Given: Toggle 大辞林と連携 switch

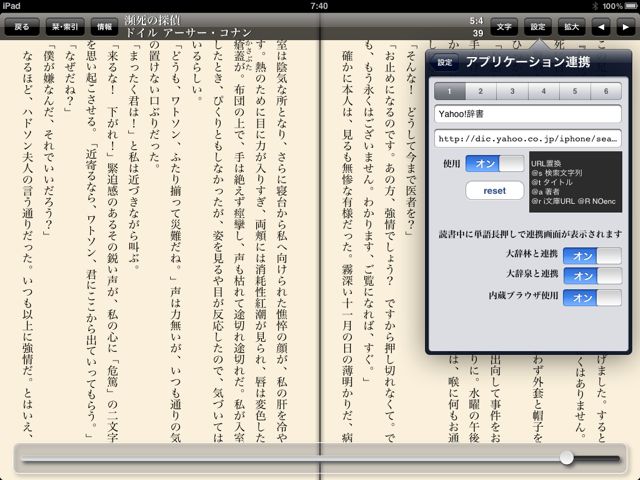Looking at the screenshot, I should 592,256.
